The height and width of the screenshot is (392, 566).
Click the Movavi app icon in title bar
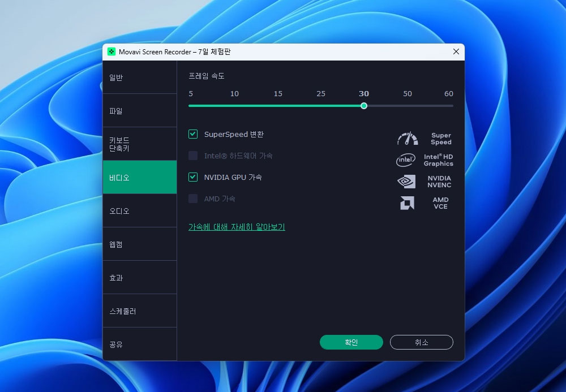(112, 51)
